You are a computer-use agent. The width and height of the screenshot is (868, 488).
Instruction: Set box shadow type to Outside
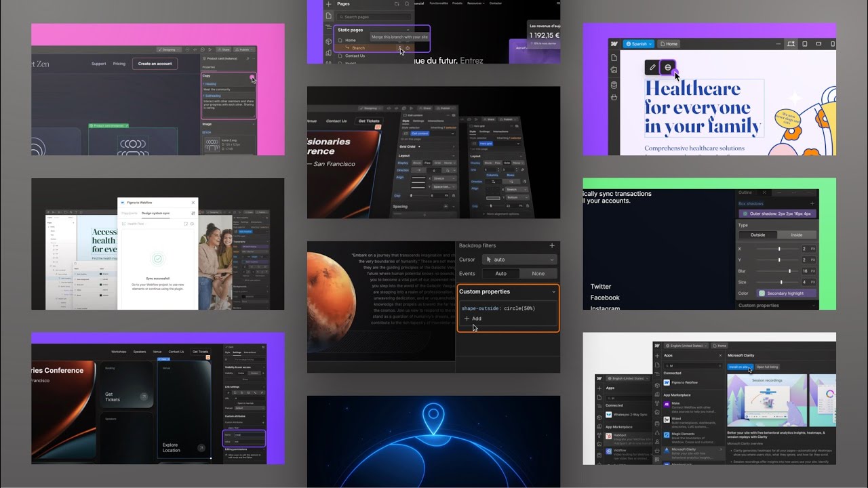point(757,235)
